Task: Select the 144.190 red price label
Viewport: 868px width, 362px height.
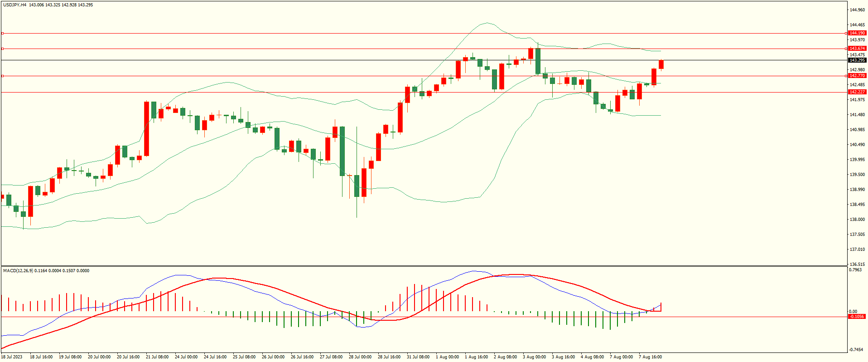Action: pos(857,33)
